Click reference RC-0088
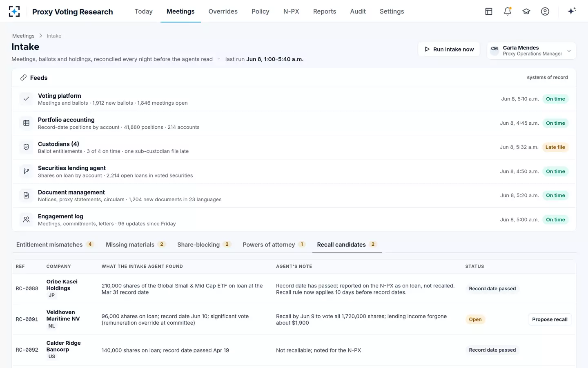 (27, 289)
